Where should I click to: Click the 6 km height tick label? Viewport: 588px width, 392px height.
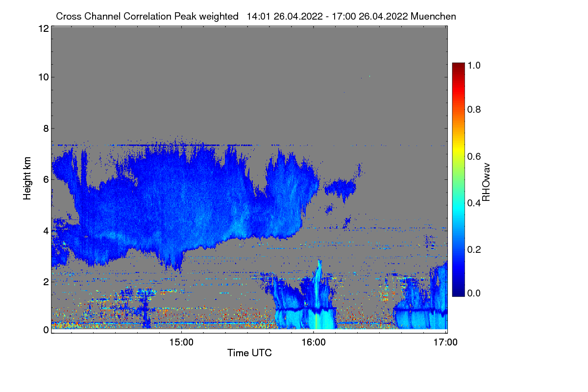(x=46, y=179)
